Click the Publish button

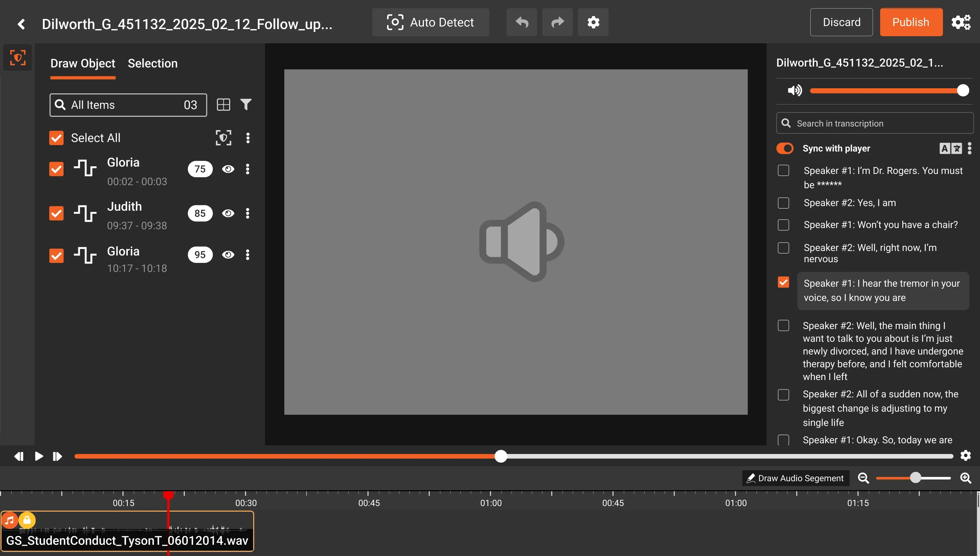coord(911,22)
